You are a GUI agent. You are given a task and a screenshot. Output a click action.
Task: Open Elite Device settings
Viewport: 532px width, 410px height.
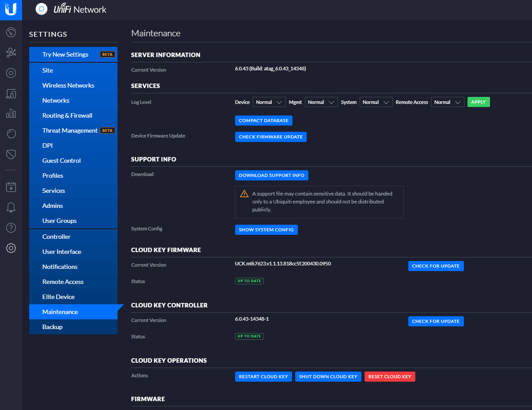point(73,297)
